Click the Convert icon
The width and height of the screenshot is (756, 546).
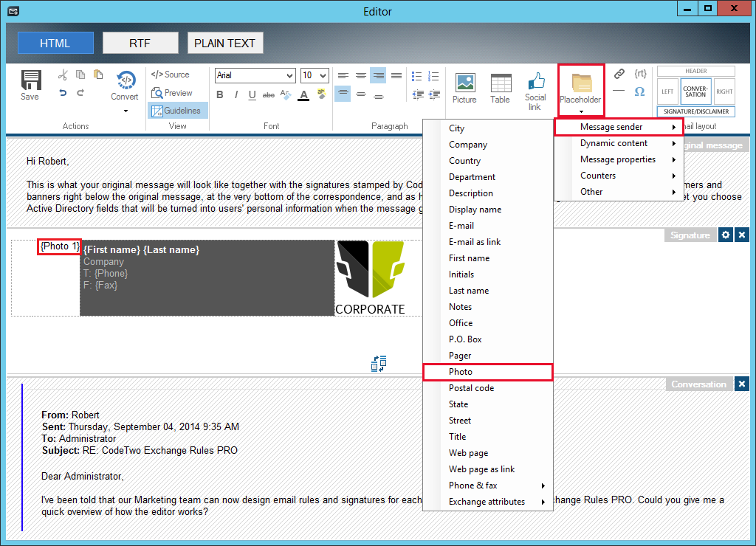point(126,80)
